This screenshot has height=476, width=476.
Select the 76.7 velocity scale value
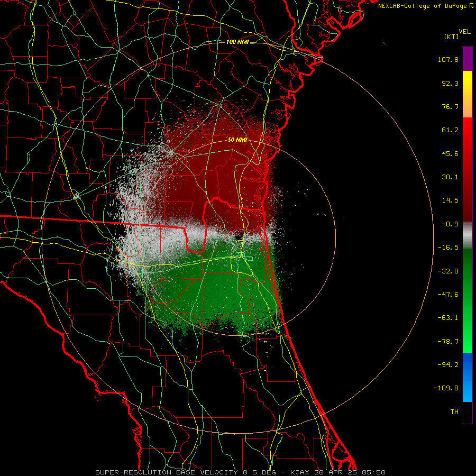point(450,106)
